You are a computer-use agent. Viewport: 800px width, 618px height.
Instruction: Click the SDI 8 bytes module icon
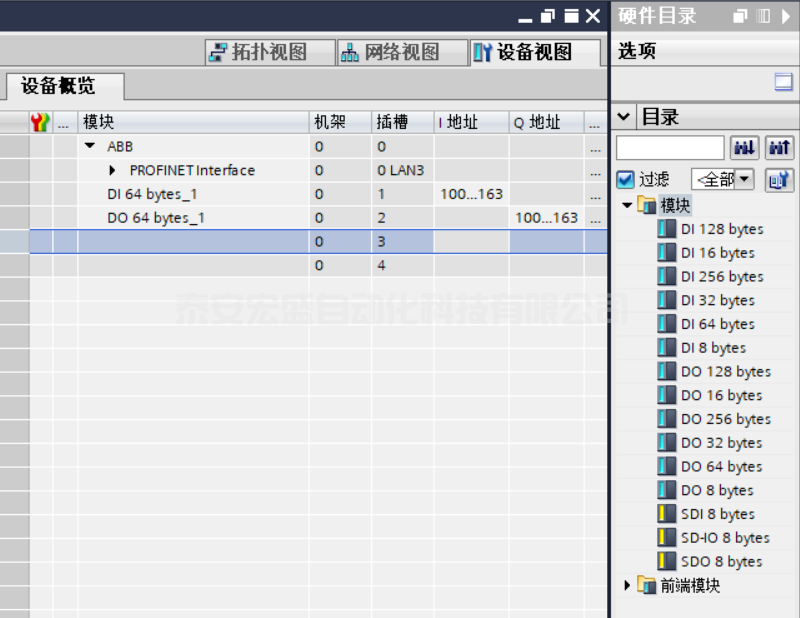666,513
